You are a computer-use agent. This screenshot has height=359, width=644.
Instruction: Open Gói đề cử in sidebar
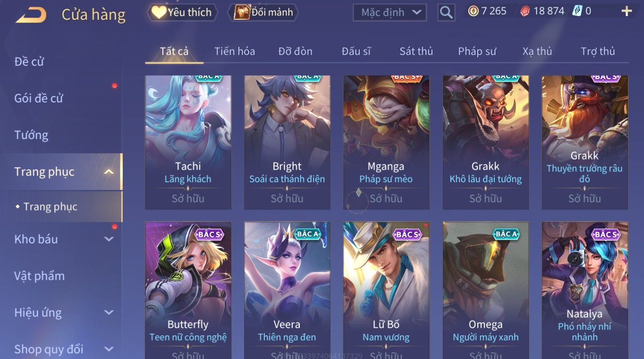[x=38, y=98]
